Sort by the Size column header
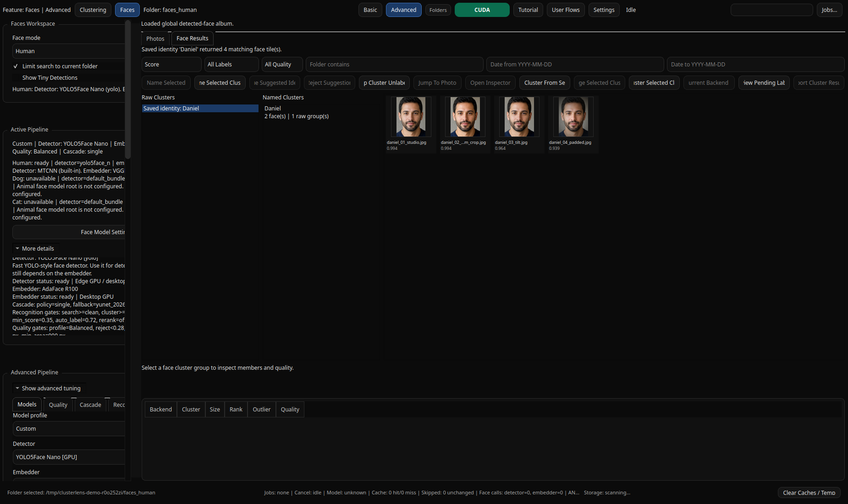The height and width of the screenshot is (504, 848). (x=215, y=409)
